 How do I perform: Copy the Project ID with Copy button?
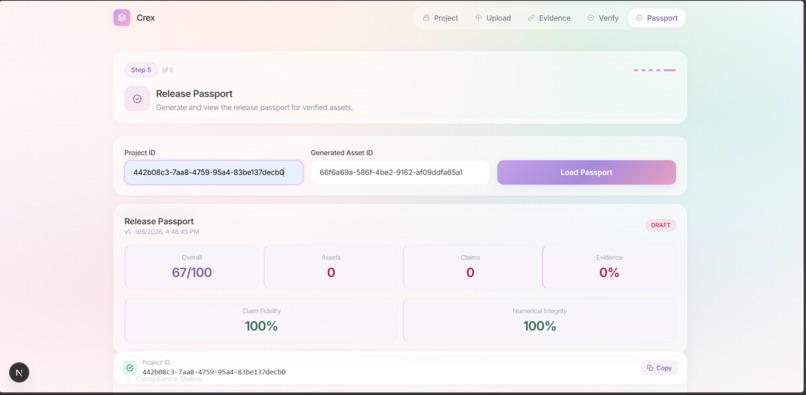pyautogui.click(x=659, y=368)
